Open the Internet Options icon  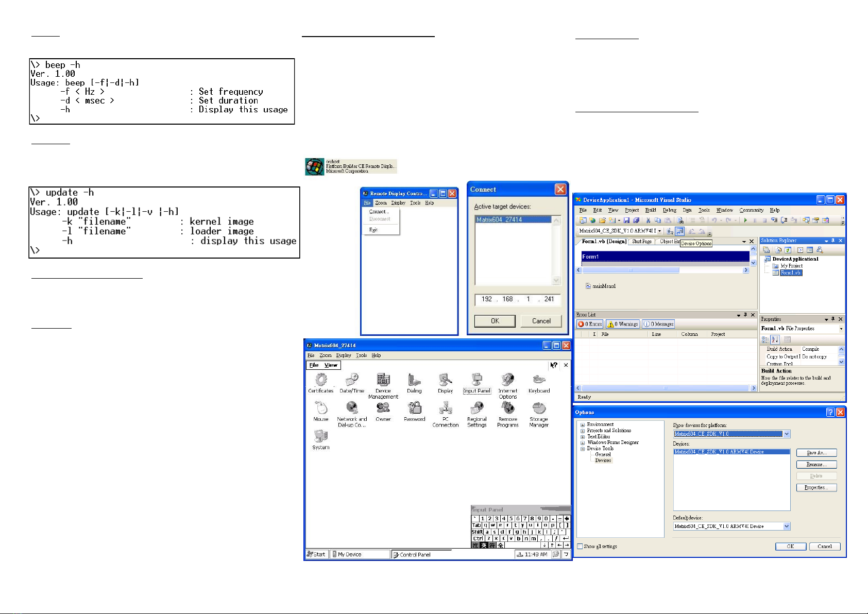tap(508, 386)
